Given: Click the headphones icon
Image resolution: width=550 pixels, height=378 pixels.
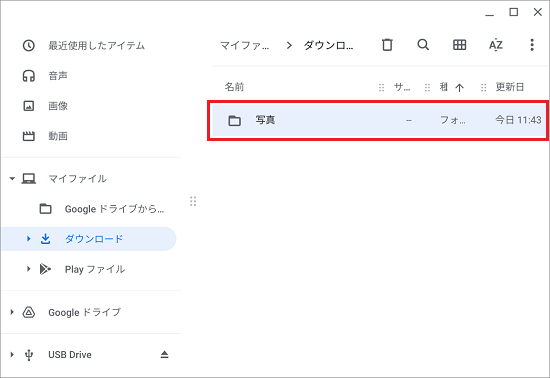Looking at the screenshot, I should point(29,76).
